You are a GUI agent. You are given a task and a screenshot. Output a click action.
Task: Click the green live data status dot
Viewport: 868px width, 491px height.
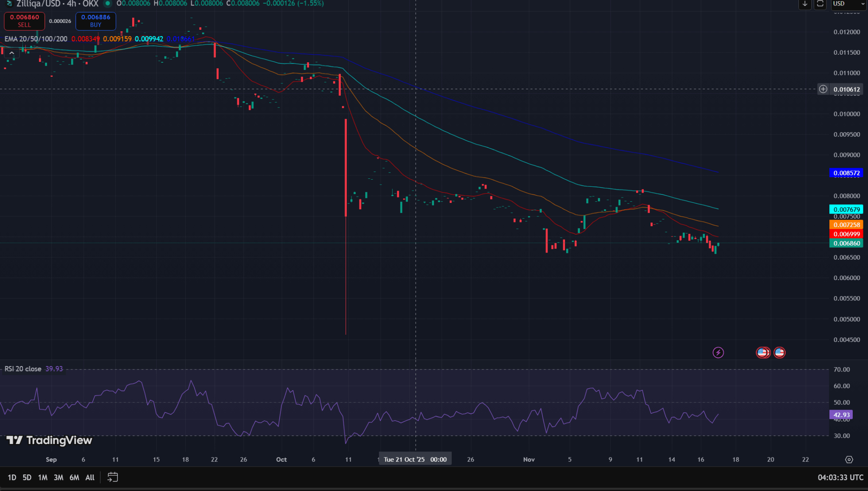tap(107, 3)
